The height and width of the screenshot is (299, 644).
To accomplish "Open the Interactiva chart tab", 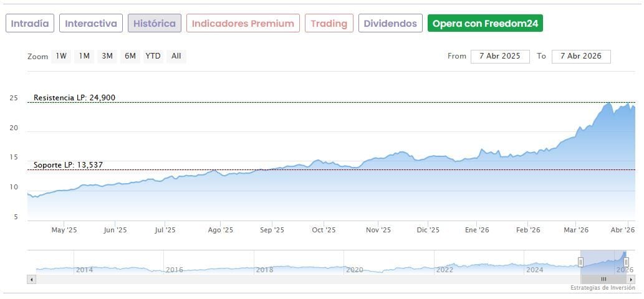I will click(x=91, y=24).
